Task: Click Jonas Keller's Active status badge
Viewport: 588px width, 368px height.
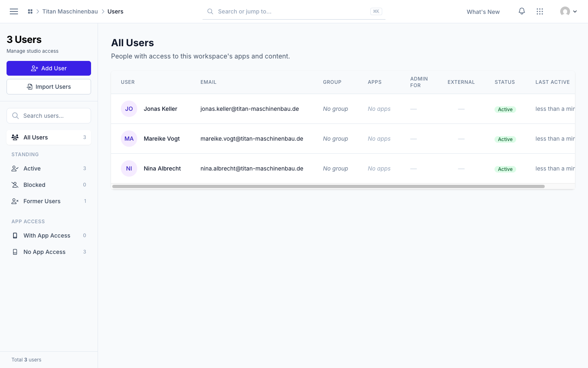Action: tap(505, 109)
